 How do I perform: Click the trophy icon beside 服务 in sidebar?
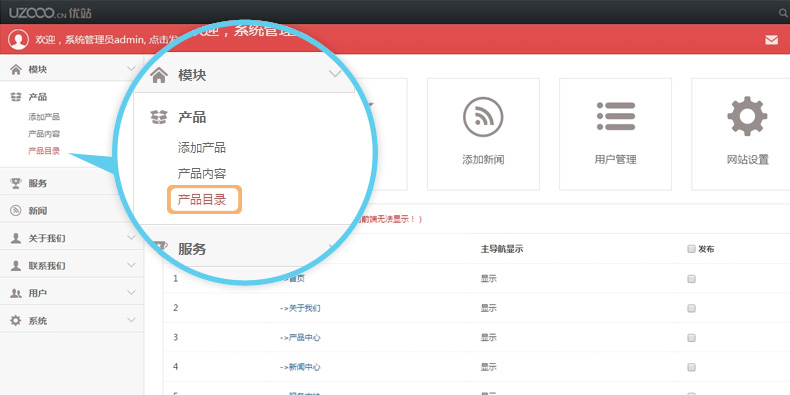[x=16, y=183]
